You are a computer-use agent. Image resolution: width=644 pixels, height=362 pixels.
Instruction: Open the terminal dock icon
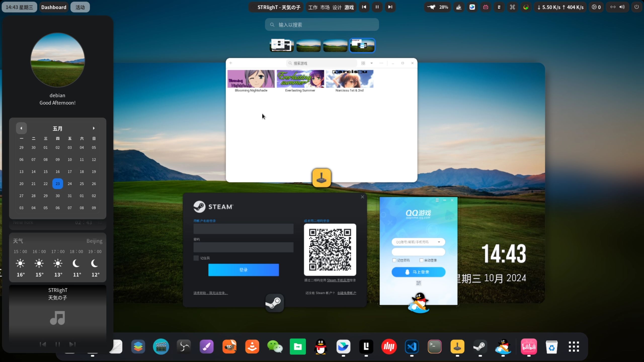(434, 347)
